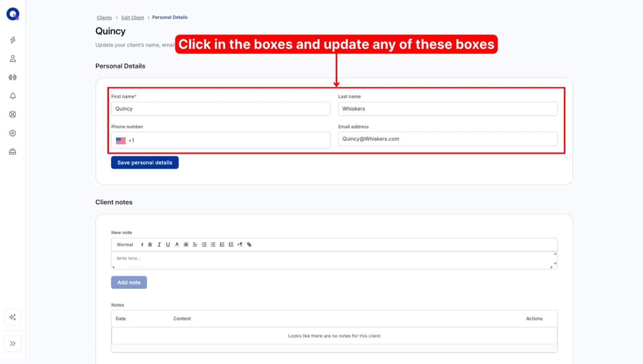Open country code flag selector
Viewport: 643px width, 364px height.
point(121,141)
